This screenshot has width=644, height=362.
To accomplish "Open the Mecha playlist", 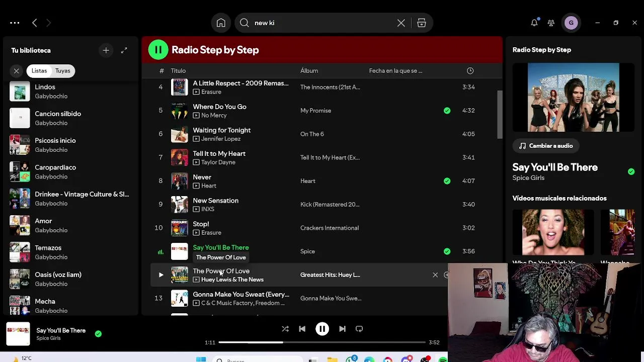I will pos(70,306).
